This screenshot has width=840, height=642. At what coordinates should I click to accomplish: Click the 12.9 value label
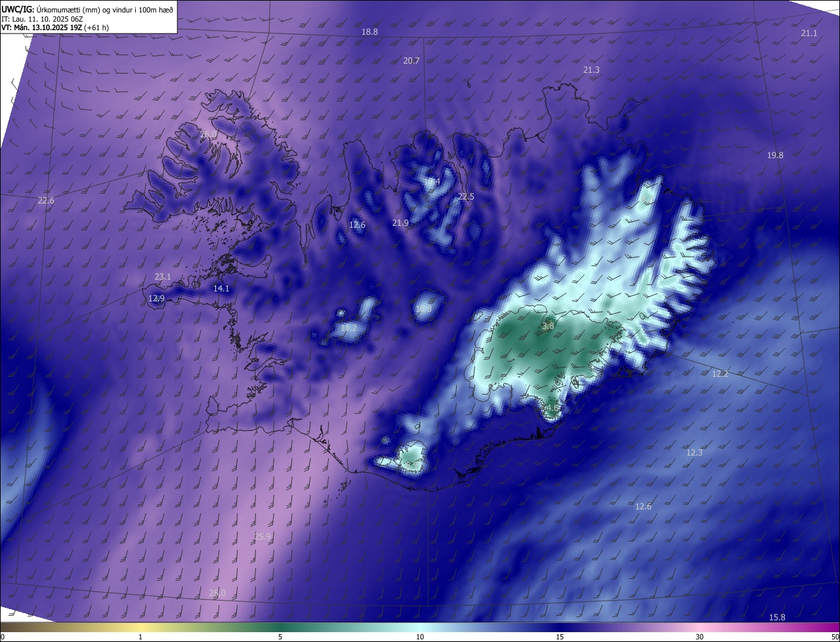[156, 299]
